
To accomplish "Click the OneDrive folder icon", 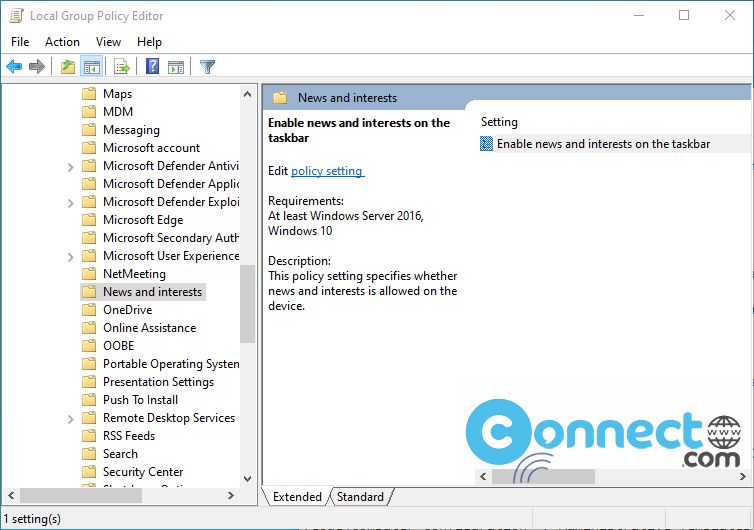I will pos(89,310).
